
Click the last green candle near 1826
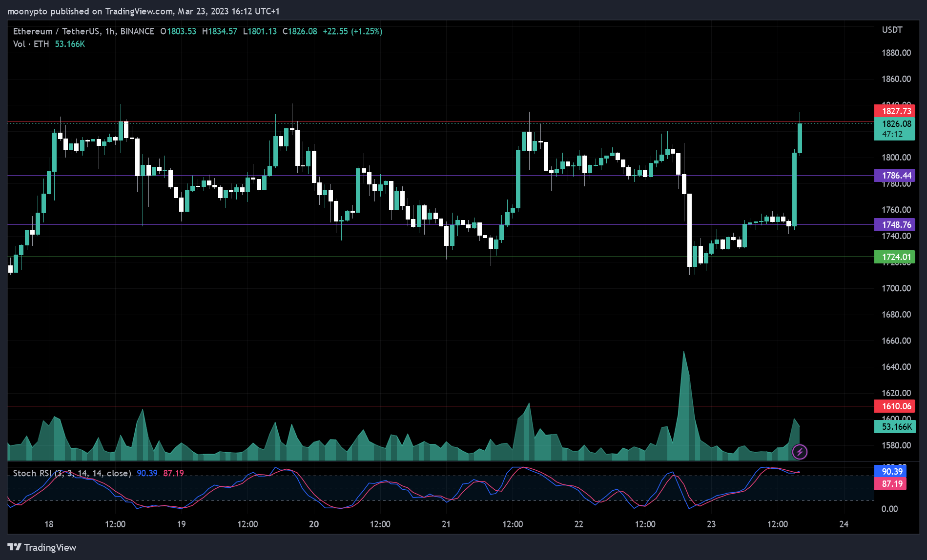pyautogui.click(x=800, y=139)
